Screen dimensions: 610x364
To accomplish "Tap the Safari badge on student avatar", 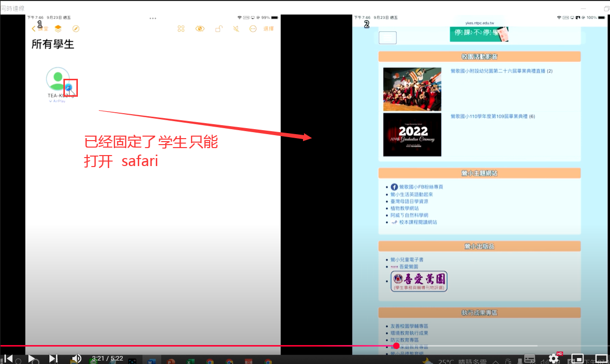I will point(69,88).
